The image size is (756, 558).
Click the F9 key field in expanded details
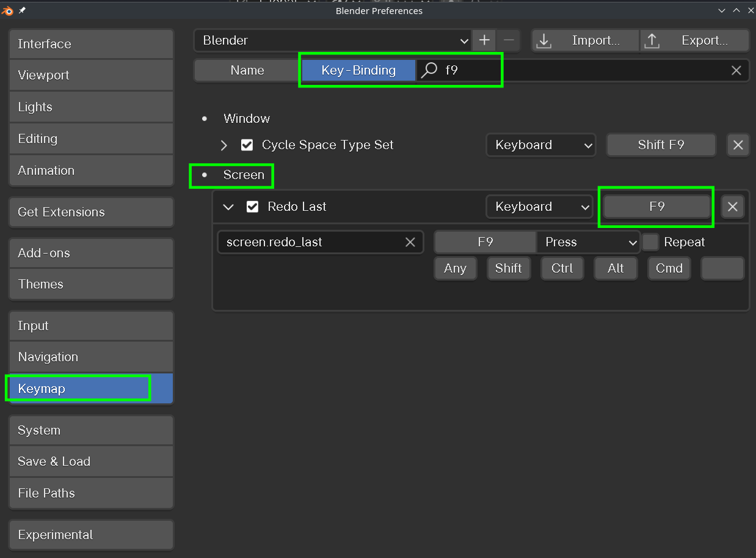pos(485,242)
